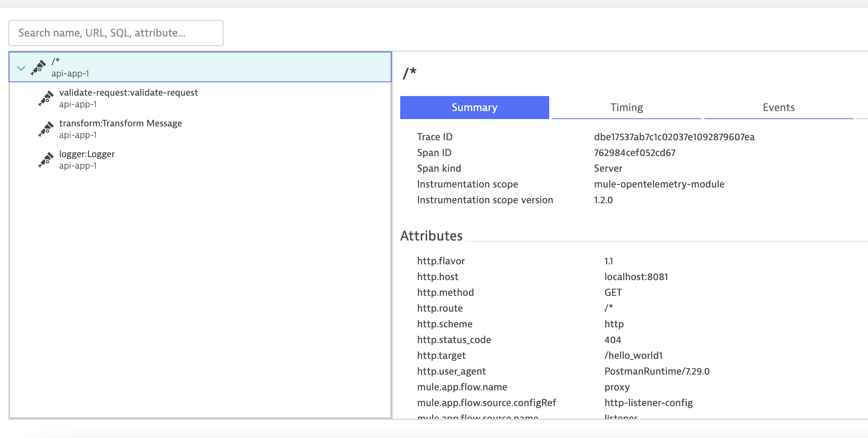Viewport: 868px width, 438px height.
Task: Click the http.status_code value 404
Action: 613,339
